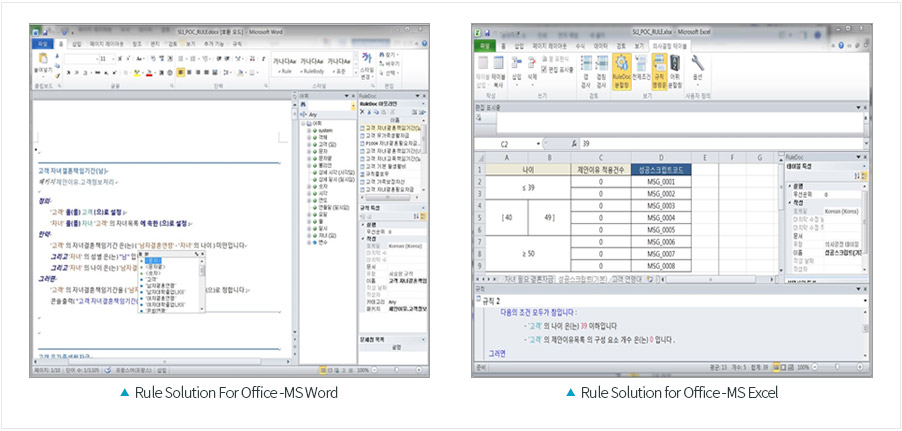Click the red font color icon in Word
The height and width of the screenshot is (431, 902).
[149, 73]
